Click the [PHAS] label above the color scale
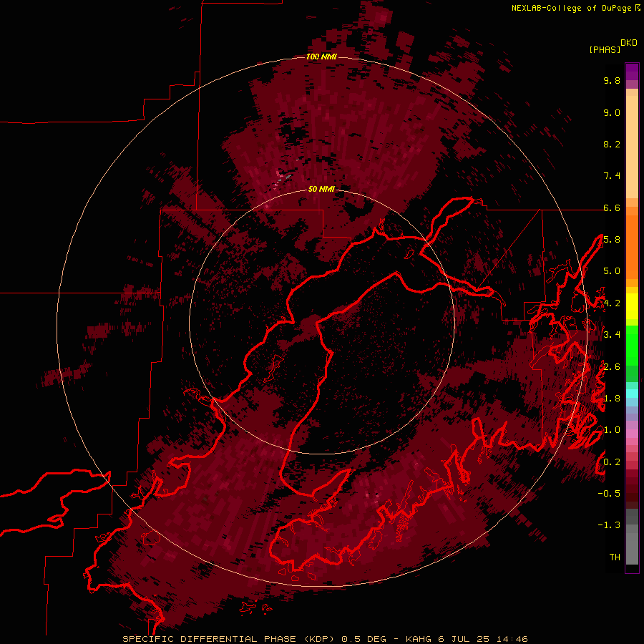644x644 pixels. 605,50
